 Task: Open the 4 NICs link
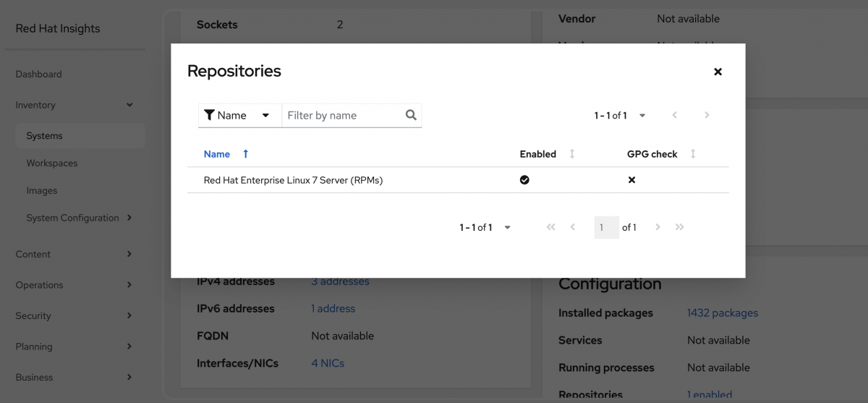[327, 363]
